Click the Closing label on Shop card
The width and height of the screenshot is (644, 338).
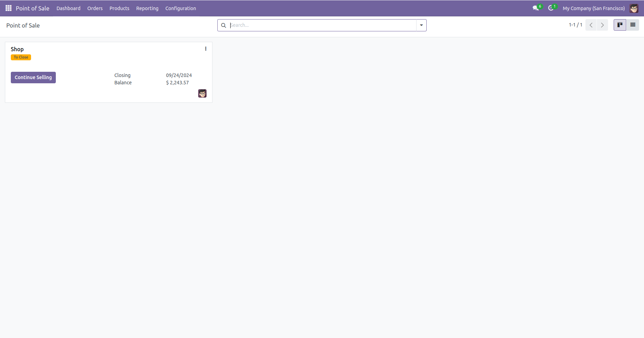tap(122, 75)
